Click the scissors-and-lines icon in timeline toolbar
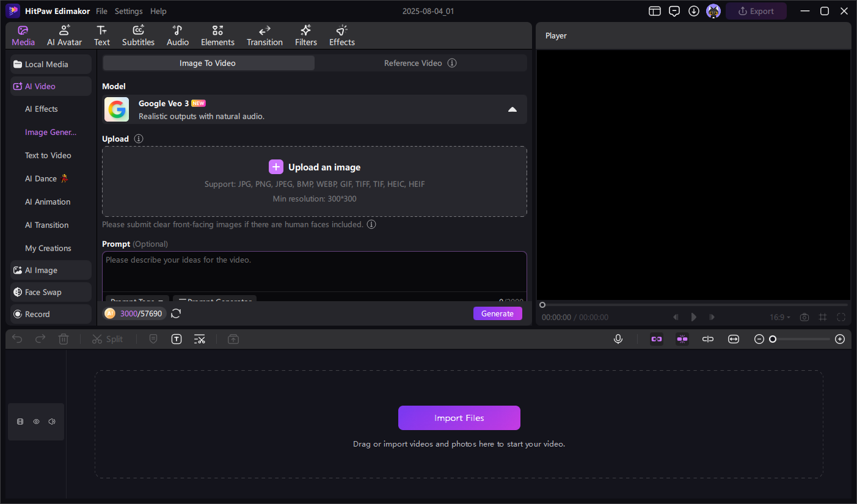Screen dimensions: 857x504 (x=200, y=339)
